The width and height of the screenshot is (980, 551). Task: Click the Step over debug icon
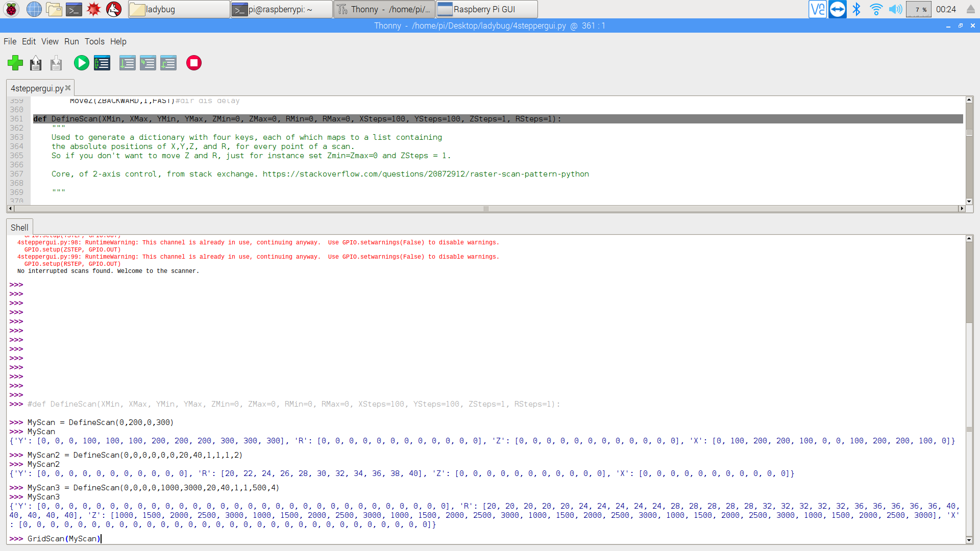[125, 63]
